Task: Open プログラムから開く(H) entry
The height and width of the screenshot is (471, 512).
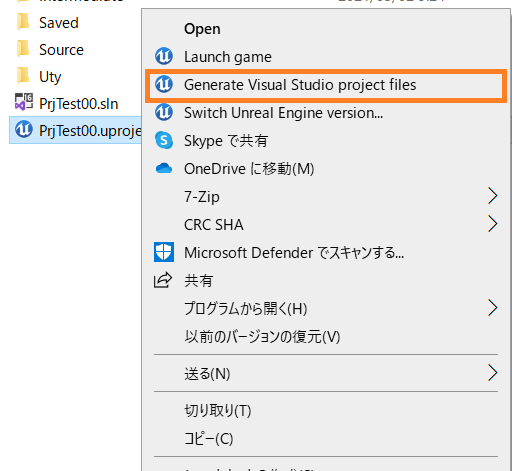Action: [x=246, y=309]
